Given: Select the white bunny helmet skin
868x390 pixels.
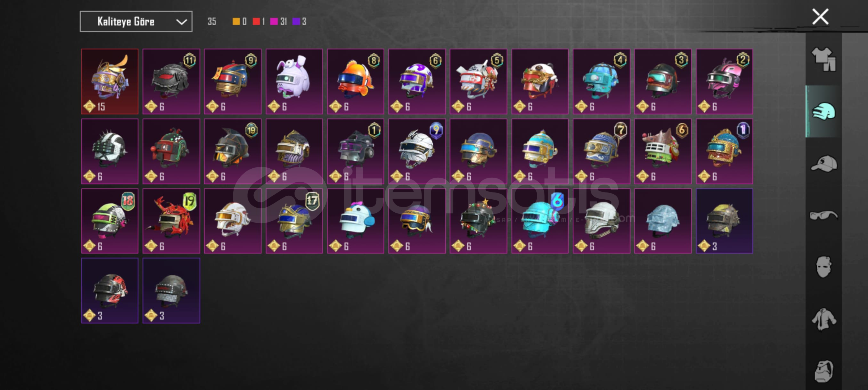Looking at the screenshot, I should (294, 82).
